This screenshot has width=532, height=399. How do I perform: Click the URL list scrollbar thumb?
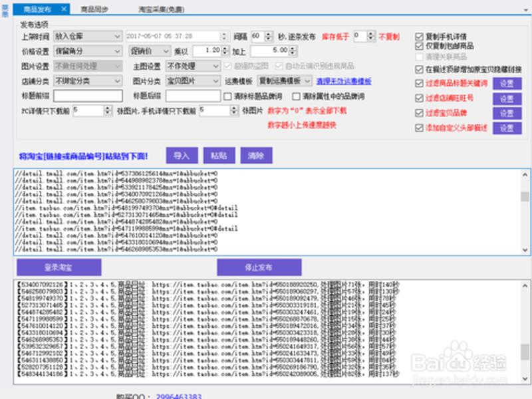pyautogui.click(x=525, y=197)
